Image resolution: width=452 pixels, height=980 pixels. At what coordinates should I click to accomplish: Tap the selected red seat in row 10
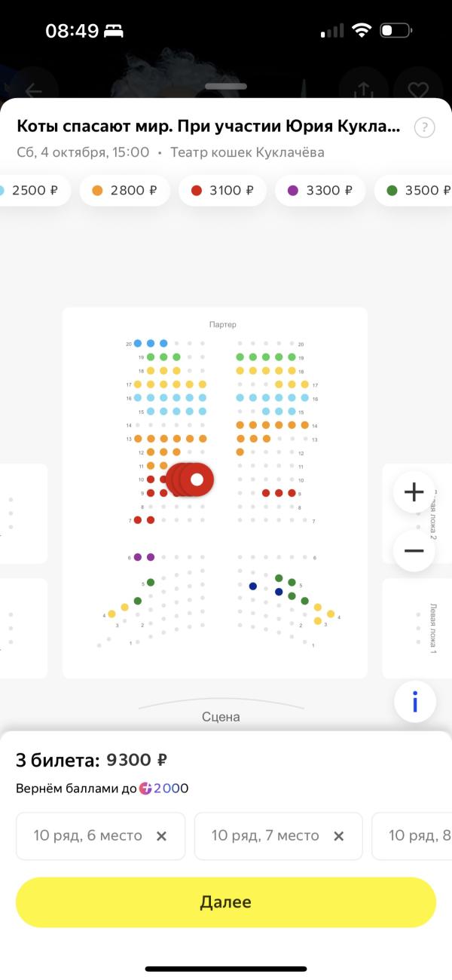click(x=197, y=479)
